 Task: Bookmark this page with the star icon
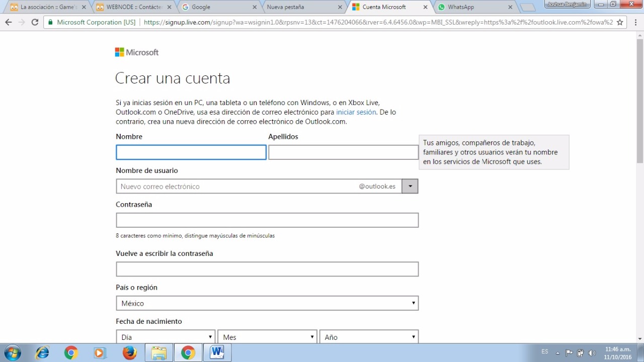[620, 22]
